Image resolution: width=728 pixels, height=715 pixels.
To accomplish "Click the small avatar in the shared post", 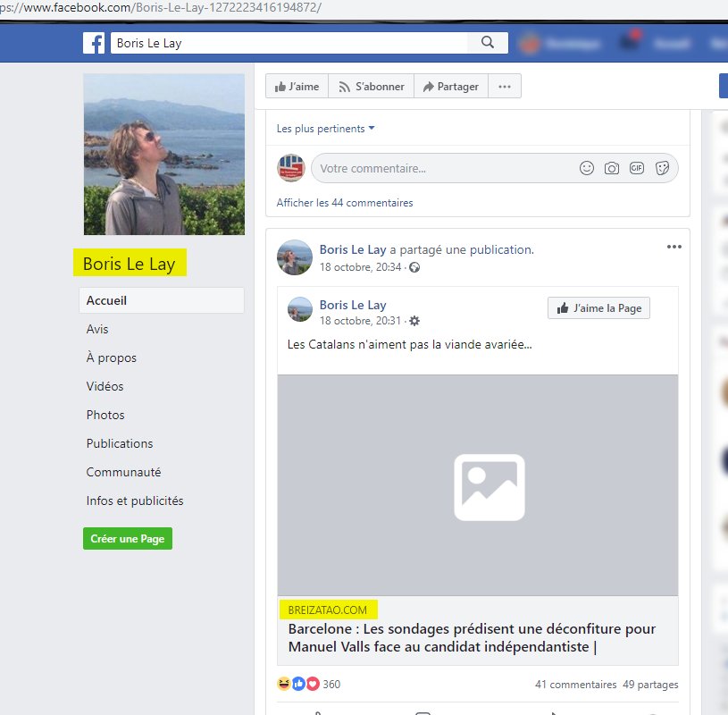I will pos(300,309).
